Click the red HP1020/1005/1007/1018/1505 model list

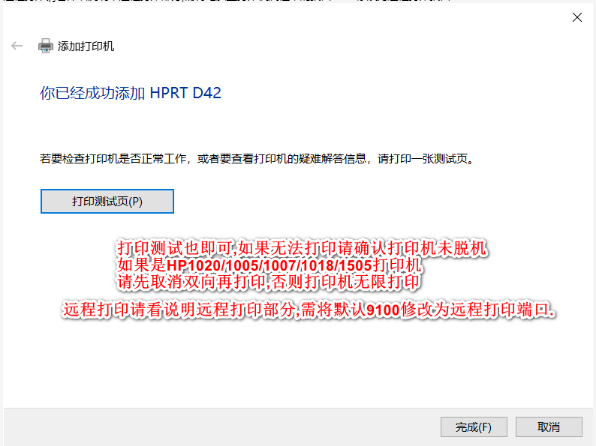pyautogui.click(x=269, y=265)
